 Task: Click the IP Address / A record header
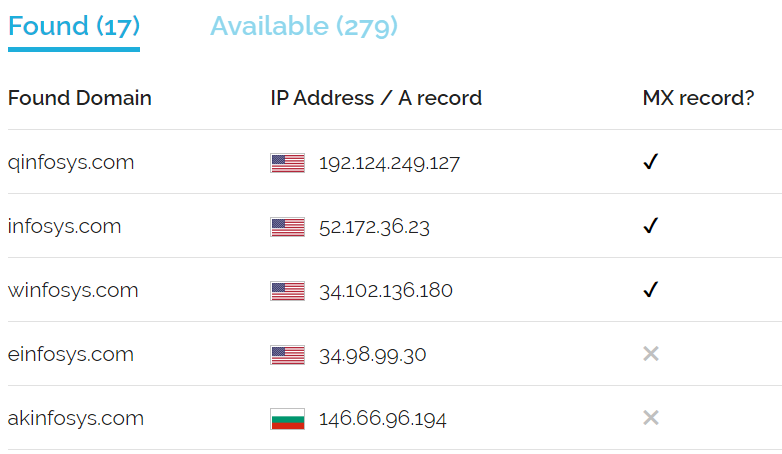pyautogui.click(x=376, y=98)
